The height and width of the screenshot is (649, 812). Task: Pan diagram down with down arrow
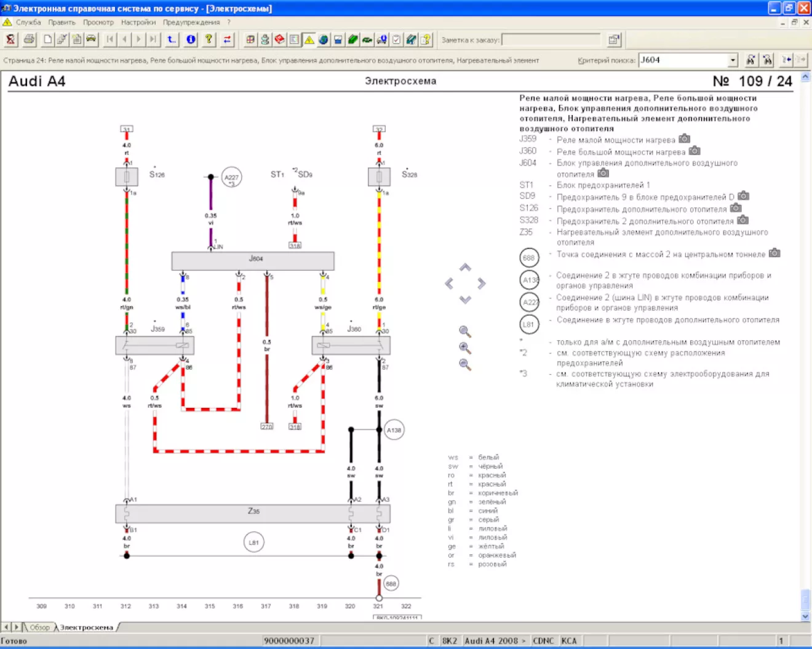tap(465, 300)
